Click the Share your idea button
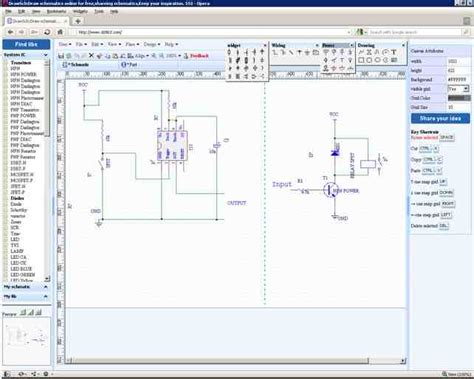Screen dimensions: 474x379 pos(440,118)
